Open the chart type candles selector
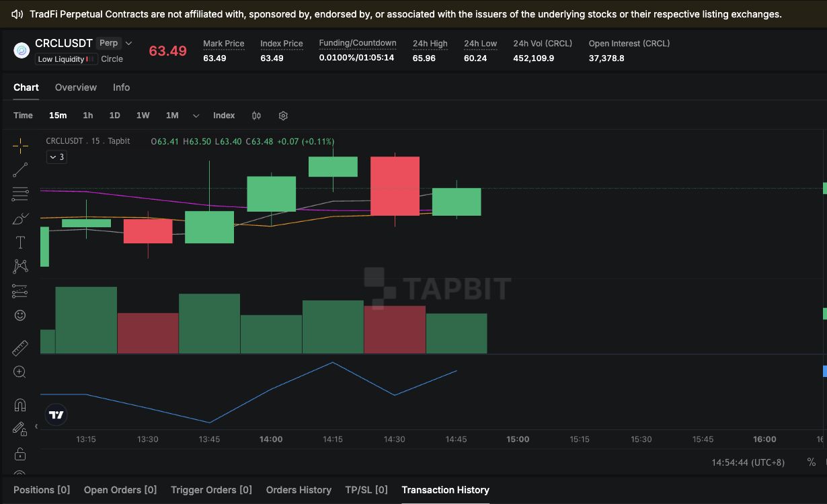The height and width of the screenshot is (504, 827). click(256, 116)
